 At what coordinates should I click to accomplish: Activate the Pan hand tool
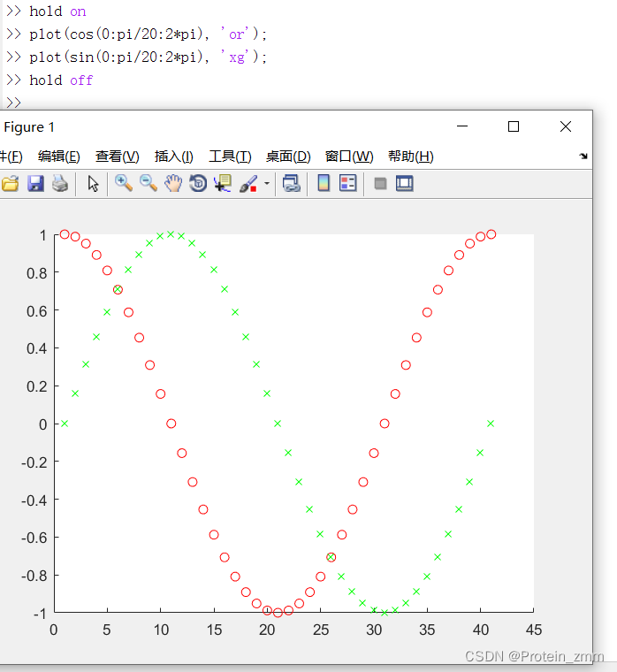point(173,183)
